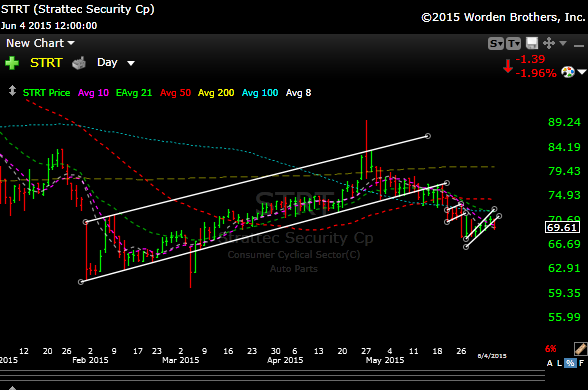Open the color palette icon
The width and height of the screenshot is (588, 390).
coord(568,72)
